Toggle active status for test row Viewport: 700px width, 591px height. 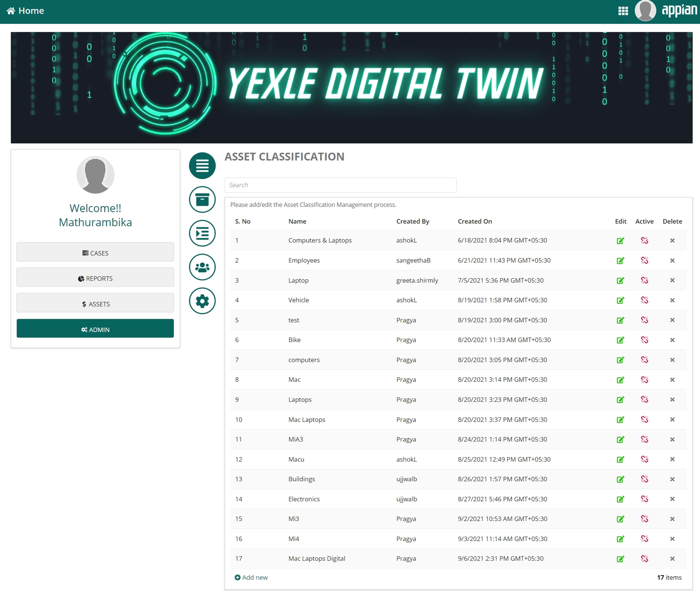tap(644, 320)
